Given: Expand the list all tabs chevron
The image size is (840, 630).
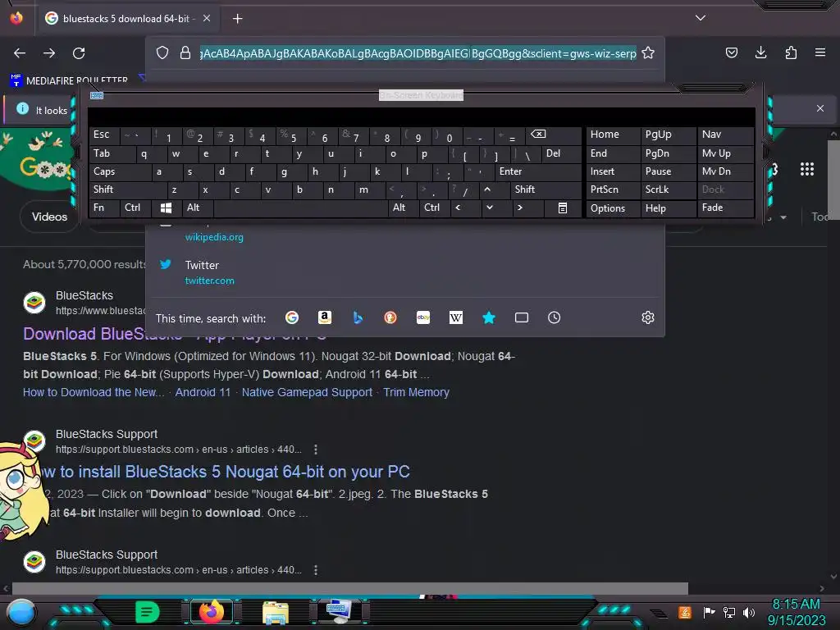Looking at the screenshot, I should click(701, 18).
